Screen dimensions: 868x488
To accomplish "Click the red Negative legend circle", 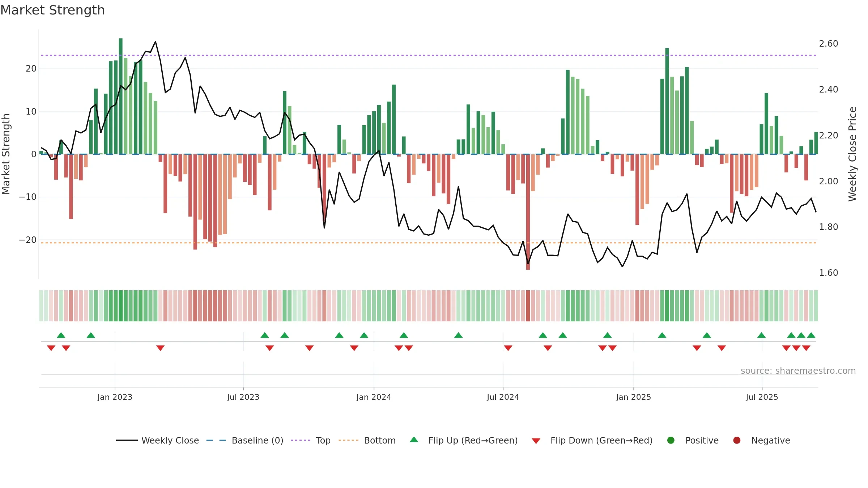I will click(737, 440).
